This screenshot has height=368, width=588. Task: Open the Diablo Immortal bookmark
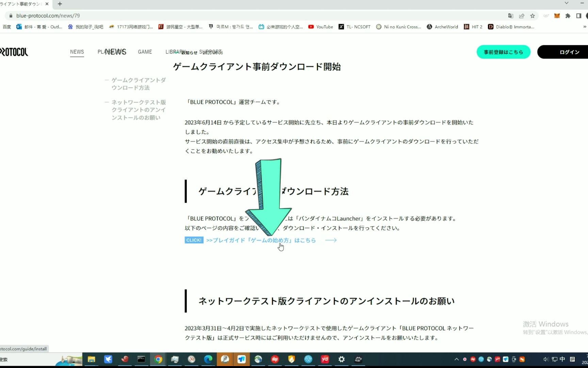click(x=511, y=27)
